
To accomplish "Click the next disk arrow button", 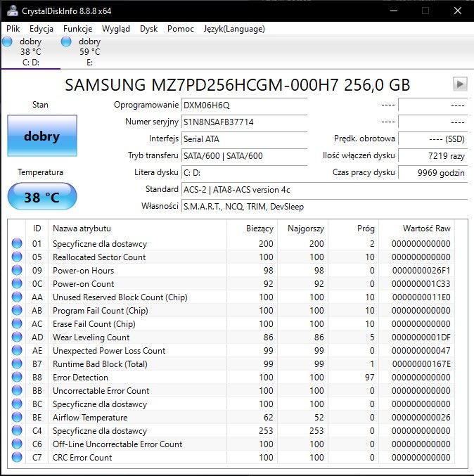I will pyautogui.click(x=460, y=84).
